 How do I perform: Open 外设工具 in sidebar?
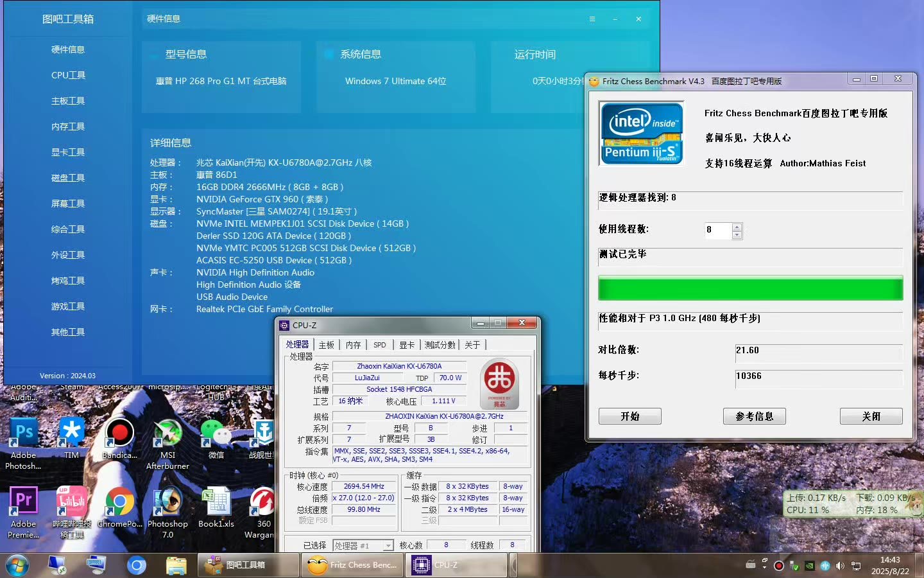pos(68,255)
